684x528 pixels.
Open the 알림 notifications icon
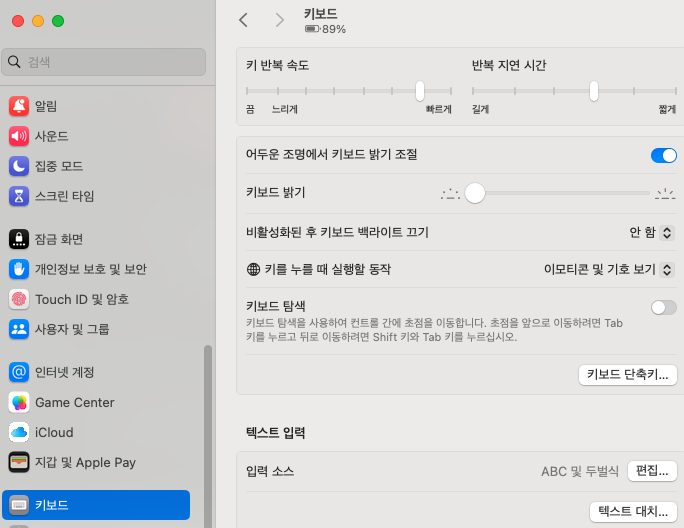tap(19, 106)
